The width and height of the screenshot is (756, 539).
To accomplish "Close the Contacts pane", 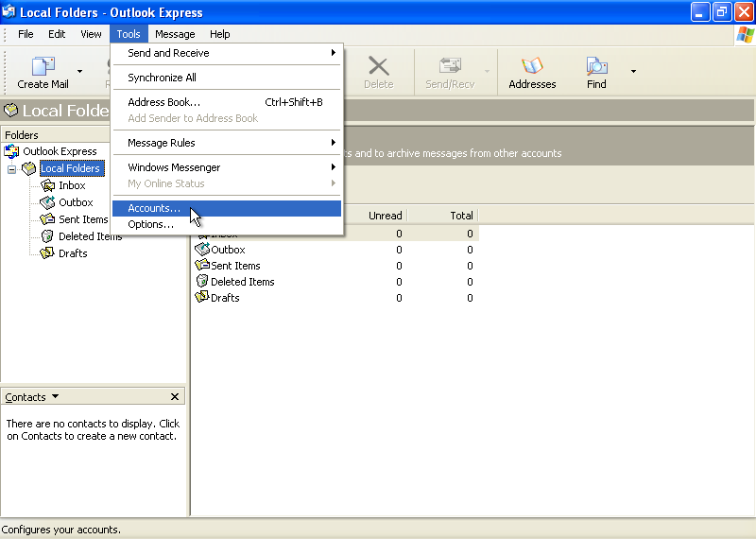I will tap(175, 396).
